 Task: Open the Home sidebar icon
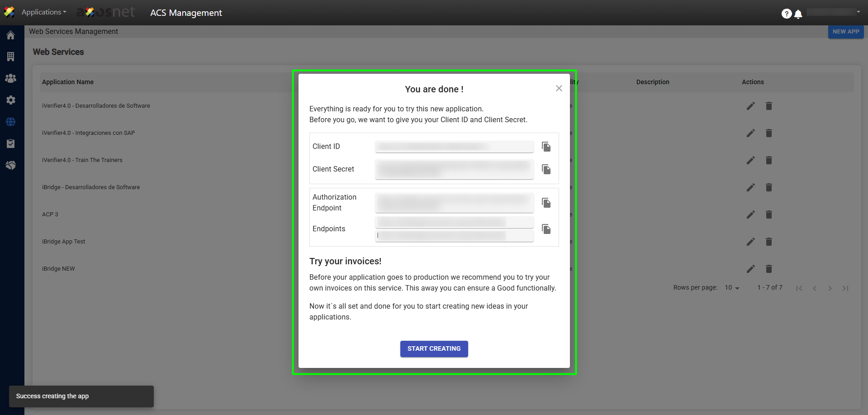pos(11,35)
